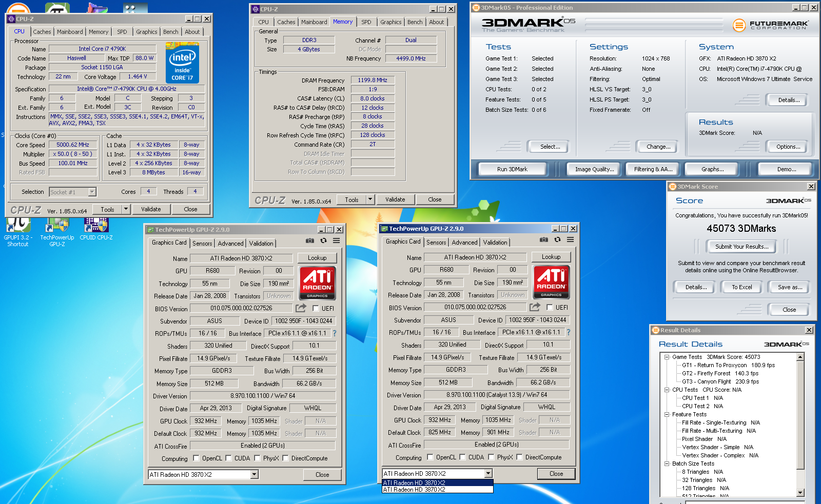Click the title bar icon of 3DMark05 window

[476, 8]
